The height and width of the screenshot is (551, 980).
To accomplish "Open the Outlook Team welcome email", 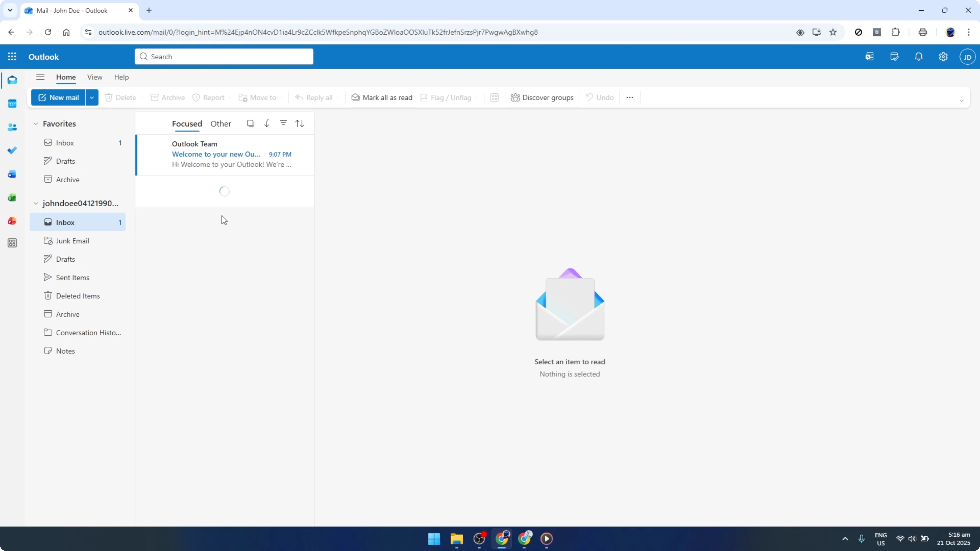I will [x=225, y=155].
